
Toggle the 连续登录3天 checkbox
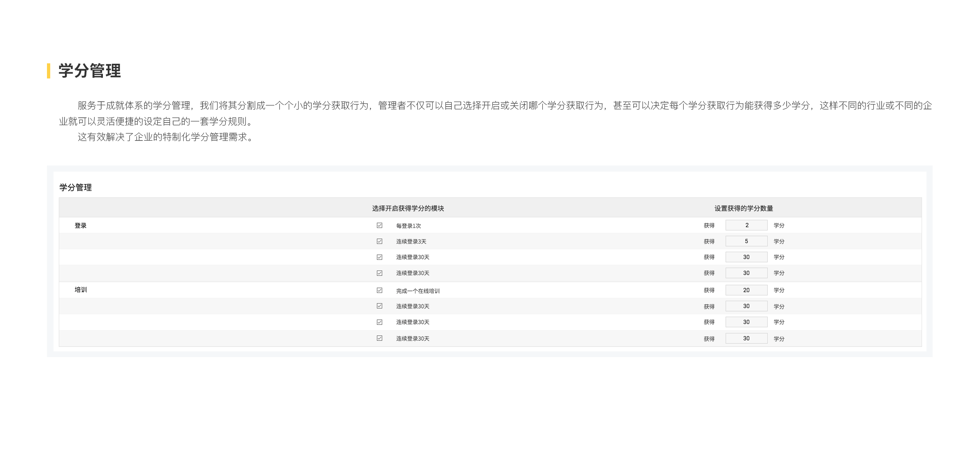379,241
